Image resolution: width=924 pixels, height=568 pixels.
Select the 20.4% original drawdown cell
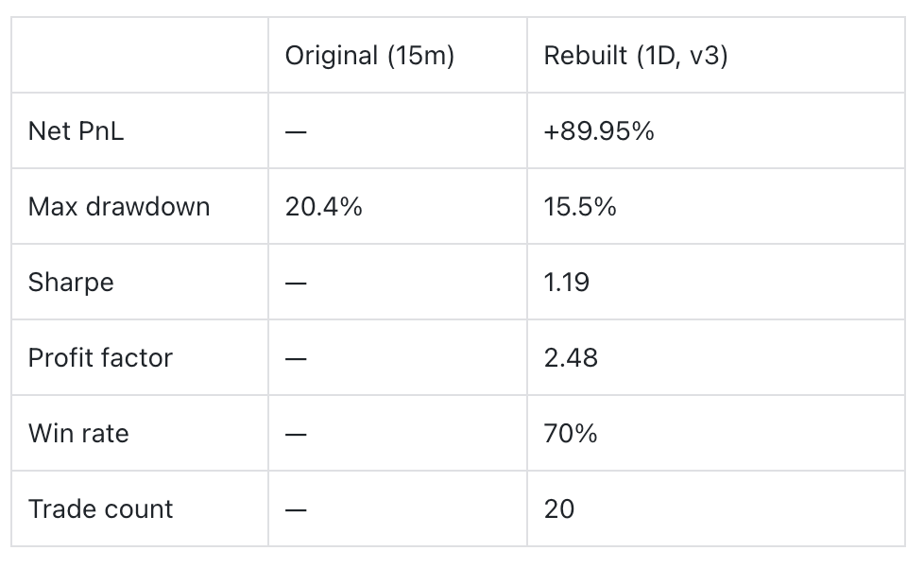click(x=323, y=207)
